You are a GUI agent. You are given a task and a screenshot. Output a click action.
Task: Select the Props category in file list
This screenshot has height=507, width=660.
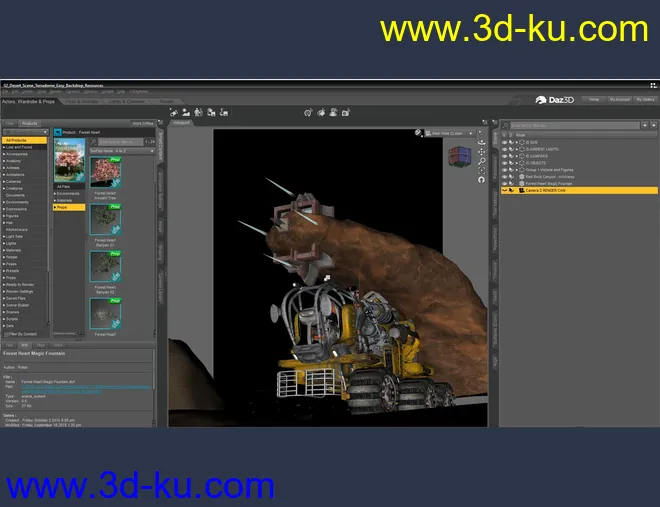click(x=69, y=207)
